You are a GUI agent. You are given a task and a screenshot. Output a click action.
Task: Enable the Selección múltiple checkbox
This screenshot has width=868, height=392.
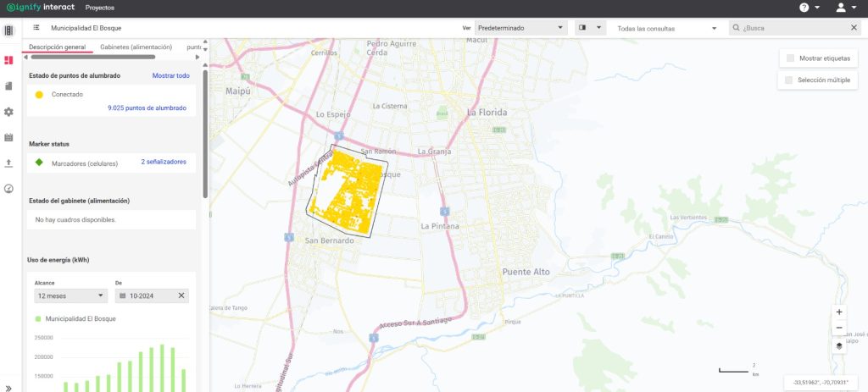(790, 80)
